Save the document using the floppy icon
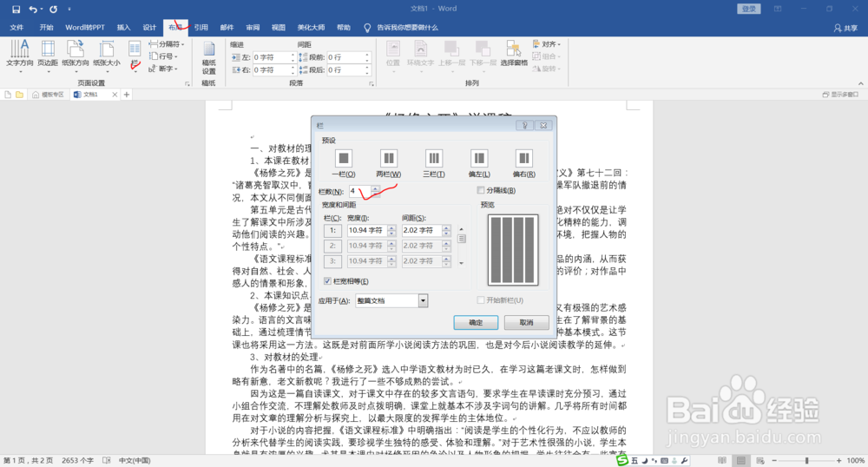Screen dimensions: 868x467 click(16, 10)
